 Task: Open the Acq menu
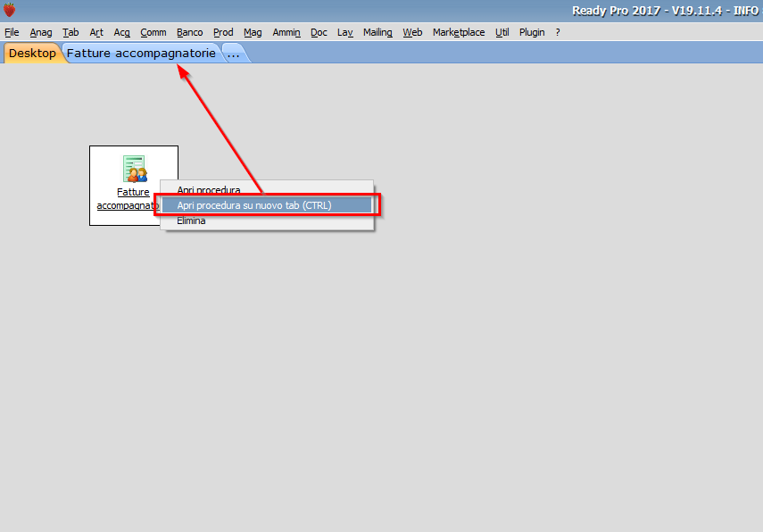click(x=121, y=32)
